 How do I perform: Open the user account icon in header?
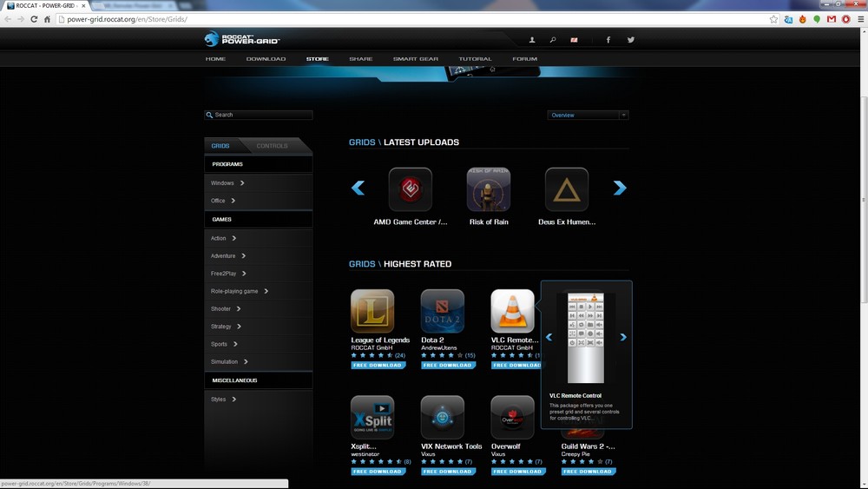point(532,40)
